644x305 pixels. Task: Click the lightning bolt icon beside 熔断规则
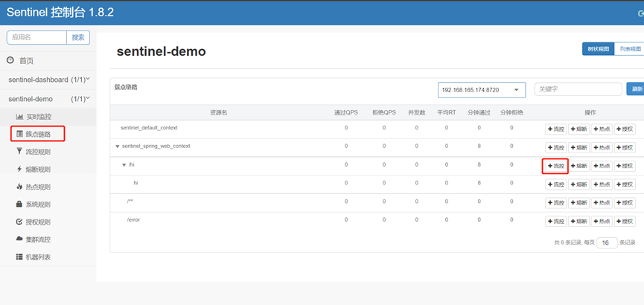[19, 169]
